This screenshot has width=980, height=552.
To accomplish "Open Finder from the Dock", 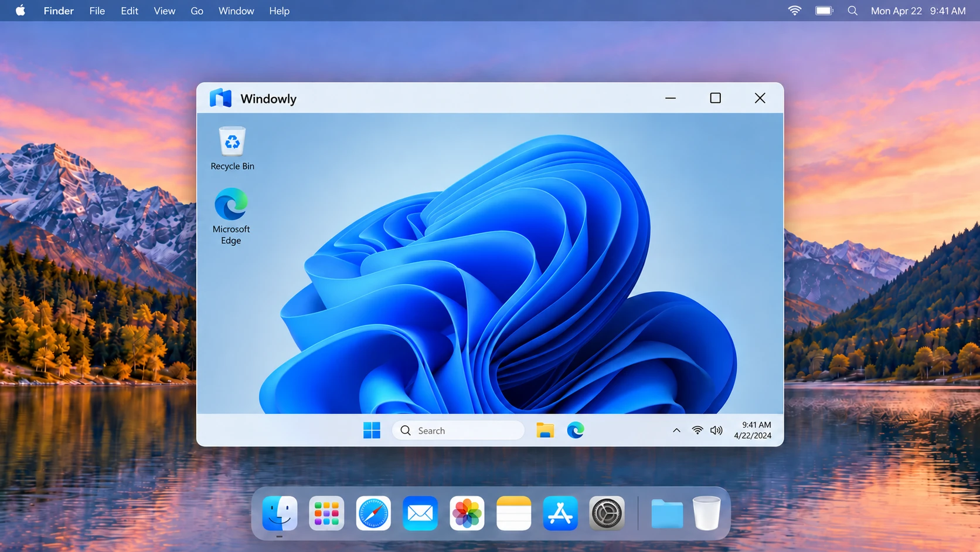I will click(280, 513).
